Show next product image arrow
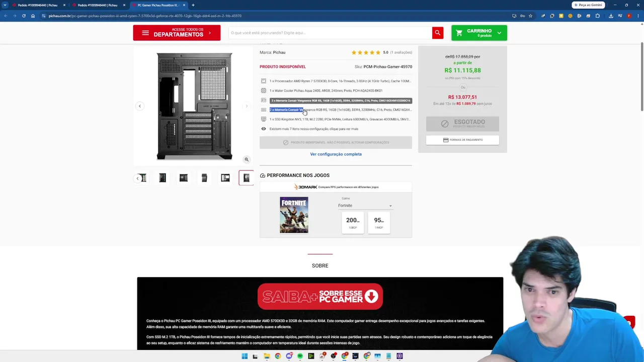Image resolution: width=644 pixels, height=362 pixels. click(247, 106)
